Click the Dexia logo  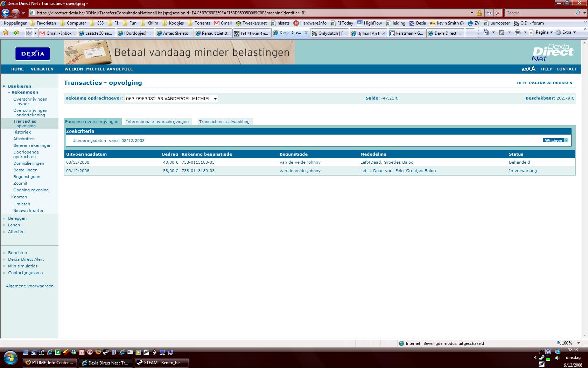(32, 54)
